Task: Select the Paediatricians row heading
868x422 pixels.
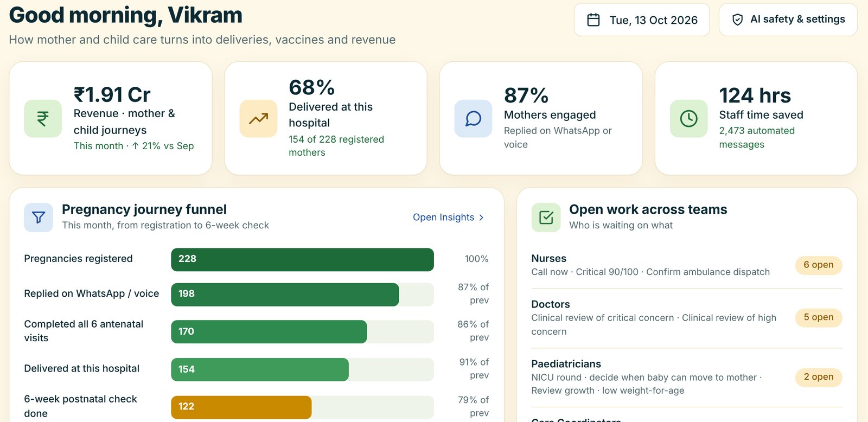Action: pos(566,364)
